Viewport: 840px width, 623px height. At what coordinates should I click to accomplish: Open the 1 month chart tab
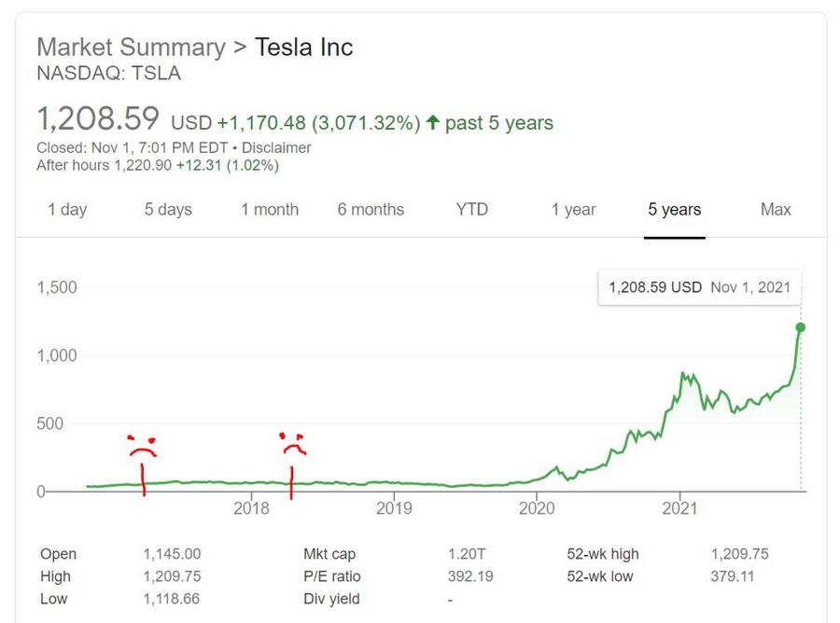point(270,209)
